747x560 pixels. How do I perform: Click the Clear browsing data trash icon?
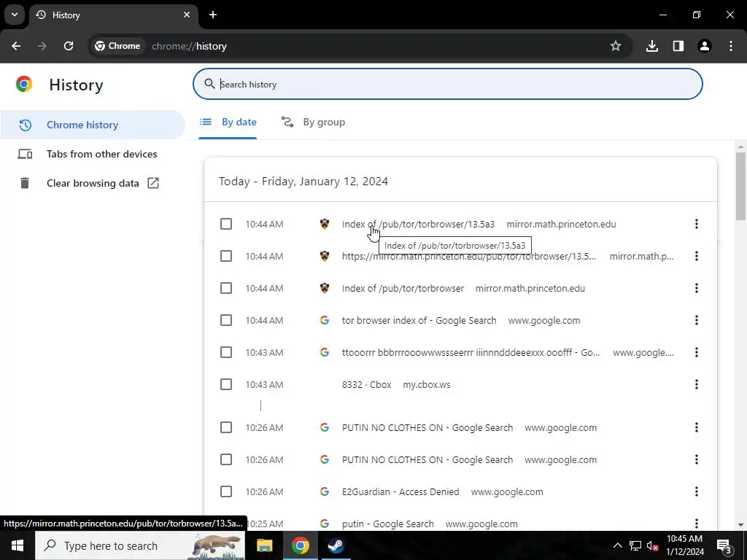click(x=25, y=183)
